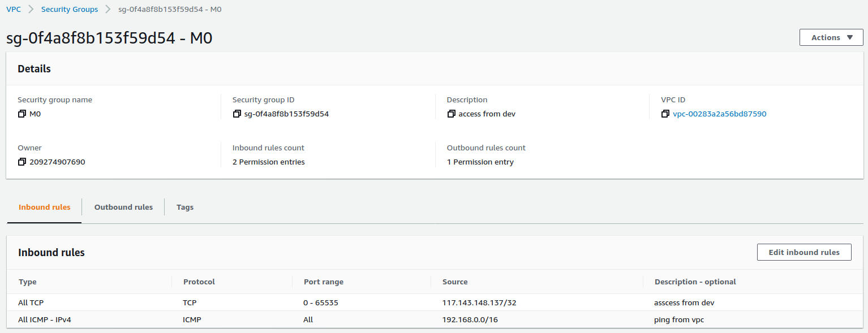Copy the security group name M0

tap(22, 114)
